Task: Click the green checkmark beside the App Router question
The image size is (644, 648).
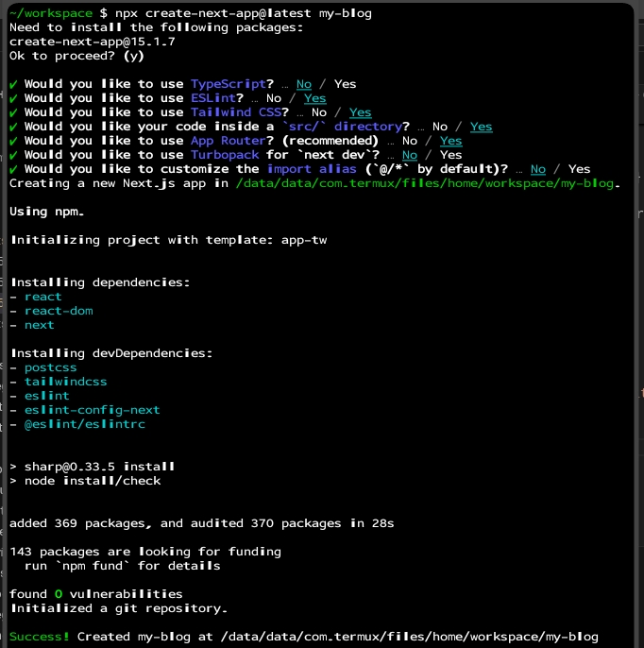Action: pos(13,141)
